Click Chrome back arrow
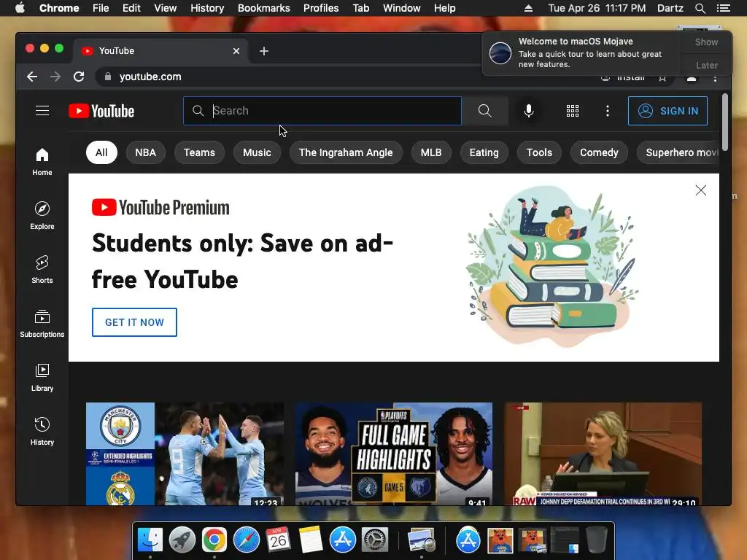Screen dimensions: 747x560 32,77
